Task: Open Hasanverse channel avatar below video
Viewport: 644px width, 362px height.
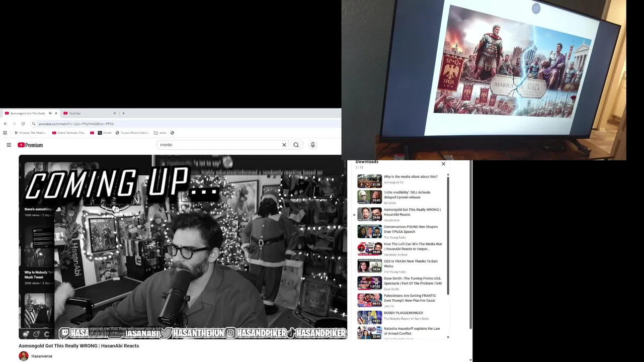Action: click(x=23, y=356)
